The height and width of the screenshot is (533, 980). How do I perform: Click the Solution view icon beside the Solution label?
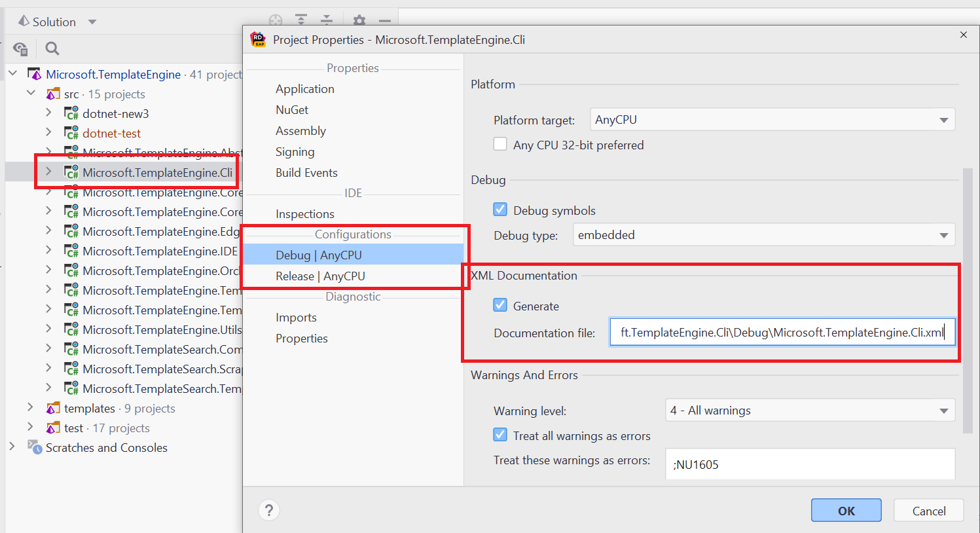24,22
